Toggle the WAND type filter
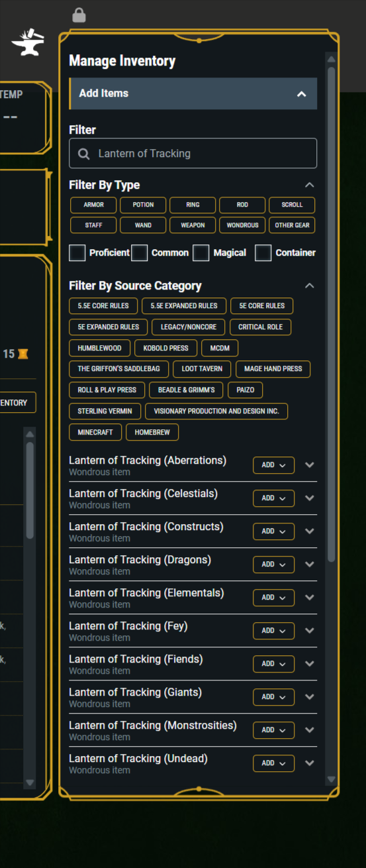Viewport: 366px width, 868px height. click(143, 225)
